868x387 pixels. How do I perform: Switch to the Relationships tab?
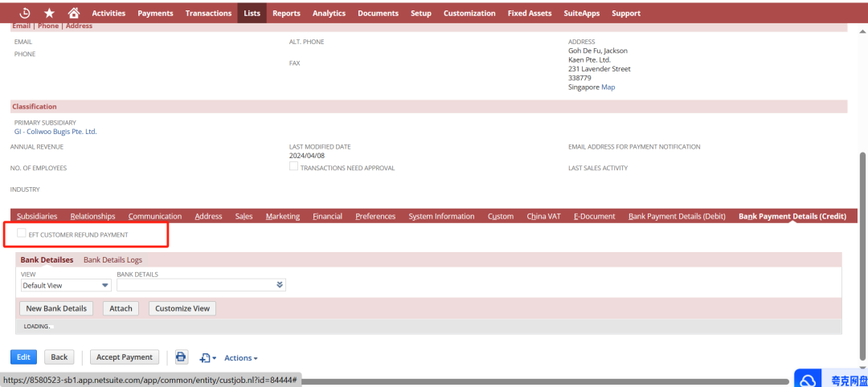click(x=93, y=216)
